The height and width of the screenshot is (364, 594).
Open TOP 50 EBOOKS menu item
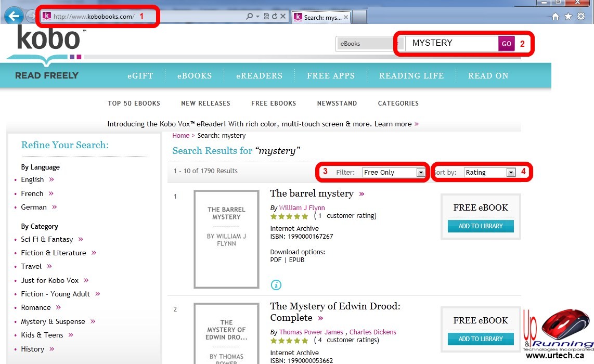pos(134,103)
